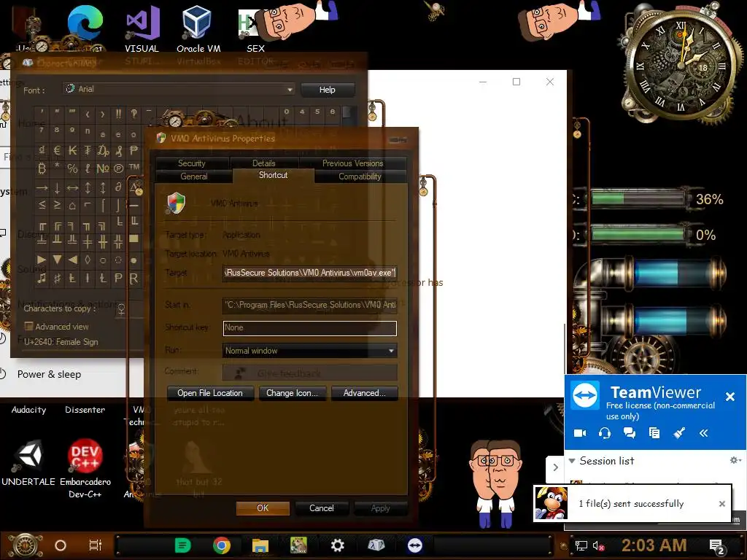Viewport: 747px width, 560px height.
Task: Close the TeamViewer panel
Action: (x=729, y=396)
